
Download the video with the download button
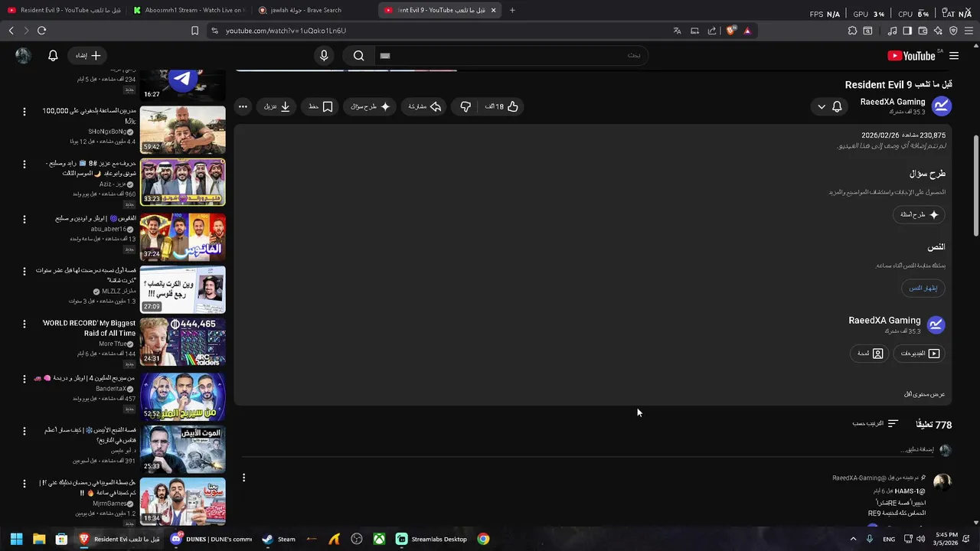277,107
